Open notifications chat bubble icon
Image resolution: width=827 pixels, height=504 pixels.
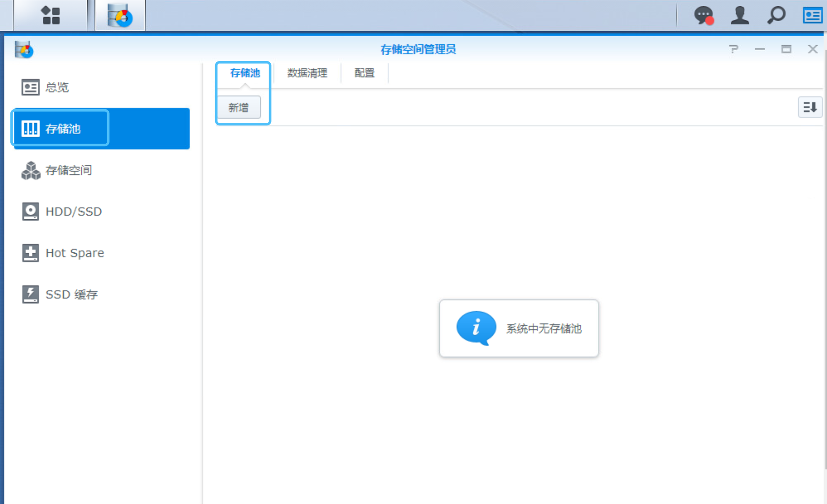pyautogui.click(x=704, y=15)
